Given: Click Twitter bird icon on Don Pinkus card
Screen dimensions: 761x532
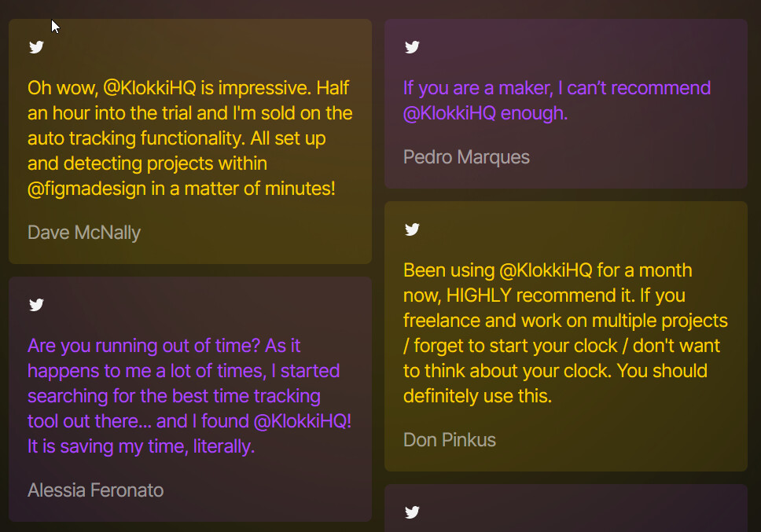Looking at the screenshot, I should [412, 229].
